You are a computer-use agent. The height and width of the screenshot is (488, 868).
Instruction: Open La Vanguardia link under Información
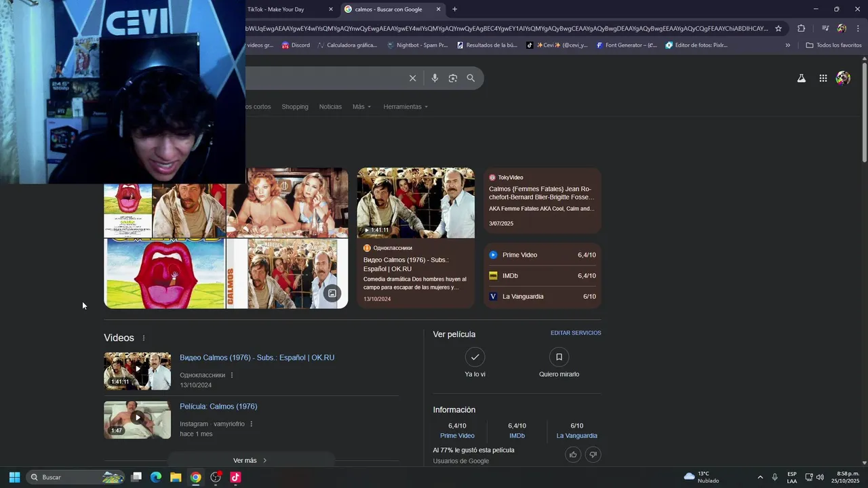coord(576,436)
